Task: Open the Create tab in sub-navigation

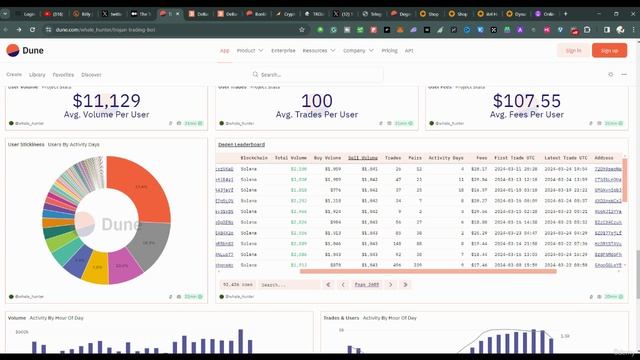Action: tap(14, 75)
